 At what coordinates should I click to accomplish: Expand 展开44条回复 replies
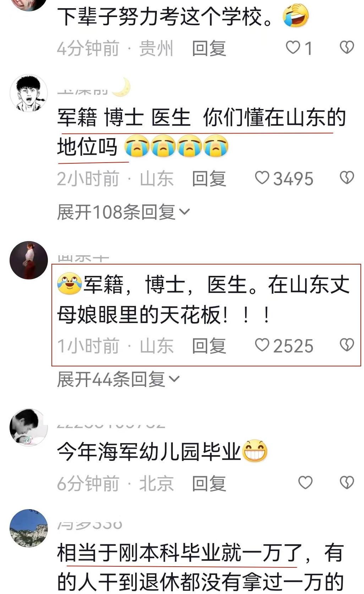coord(118,379)
